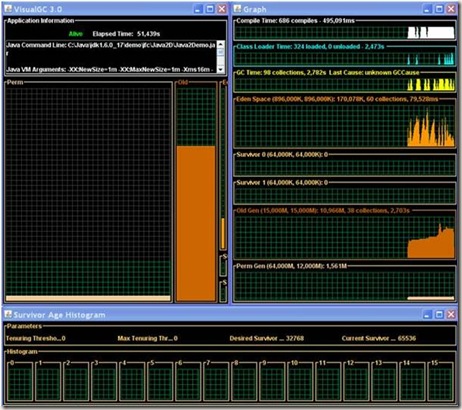This screenshot has height=410, width=462.
Task: Minimize the Graph window
Action: [x=427, y=9]
